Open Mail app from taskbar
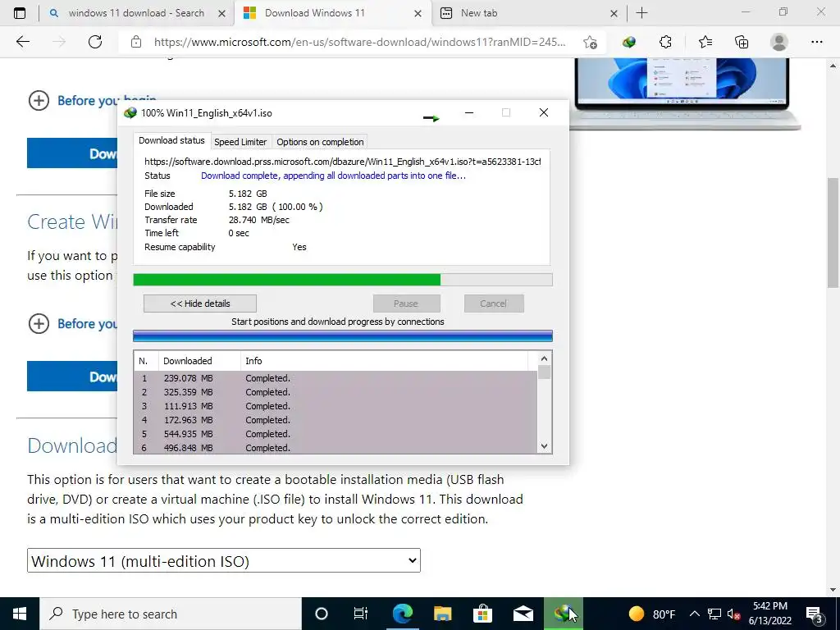840x630 pixels. pyautogui.click(x=523, y=614)
